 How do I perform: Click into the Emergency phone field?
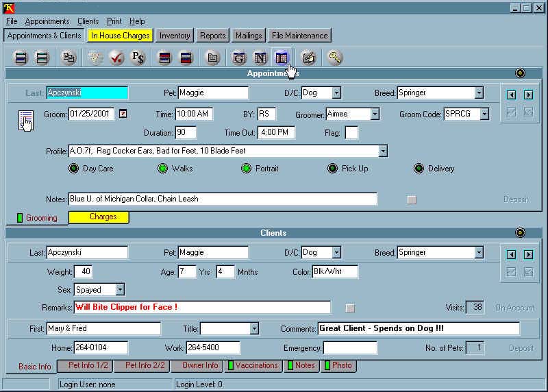click(350, 348)
